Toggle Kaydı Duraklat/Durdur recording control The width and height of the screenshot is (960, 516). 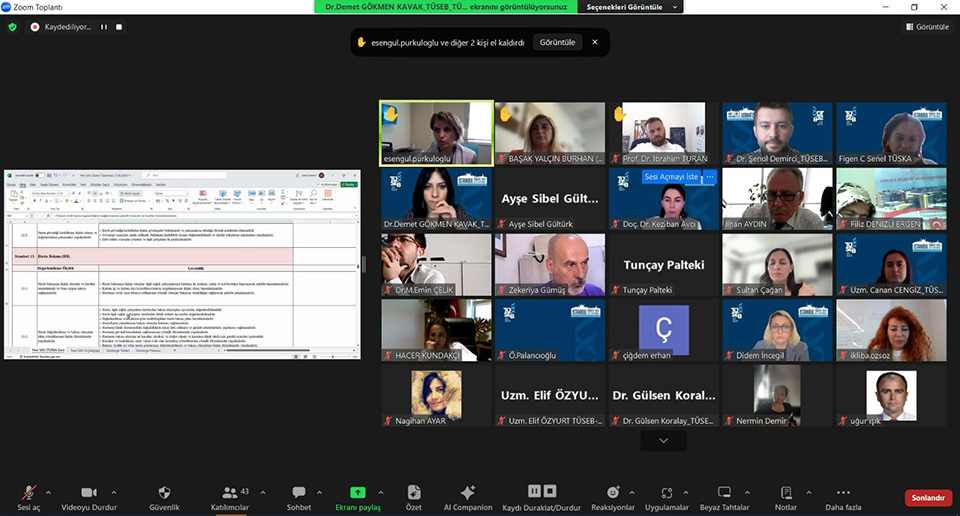(541, 495)
